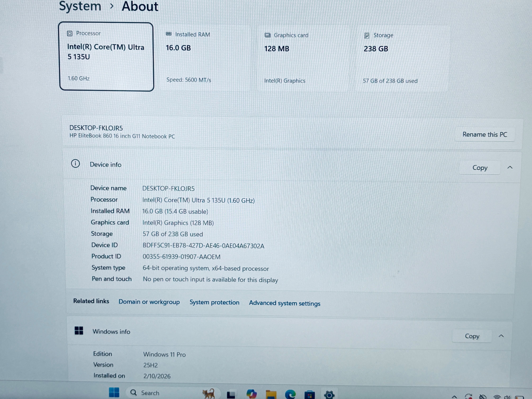Click the Installed on date '2/10/2026'
532x399 pixels.
point(157,376)
